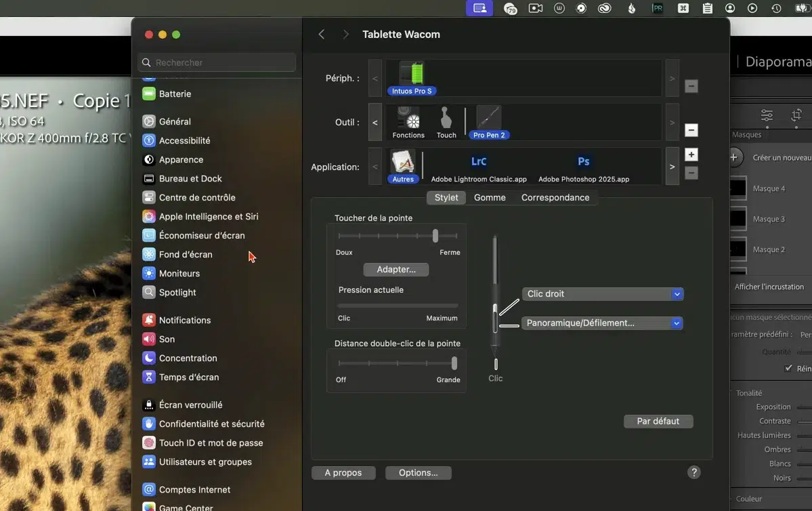
Task: Select Masque 4 thumbnail in Lightroom
Action: (738, 188)
